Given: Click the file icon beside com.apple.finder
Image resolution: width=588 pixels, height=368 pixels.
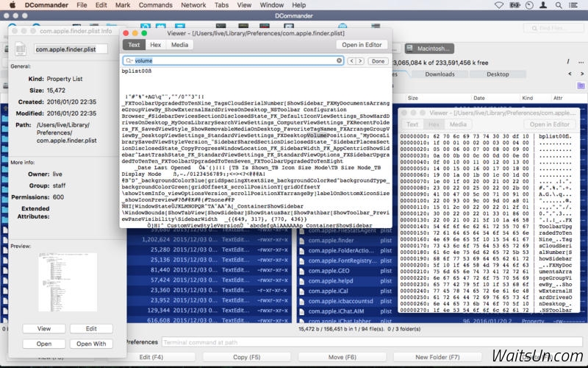Looking at the screenshot, I should tap(302, 241).
